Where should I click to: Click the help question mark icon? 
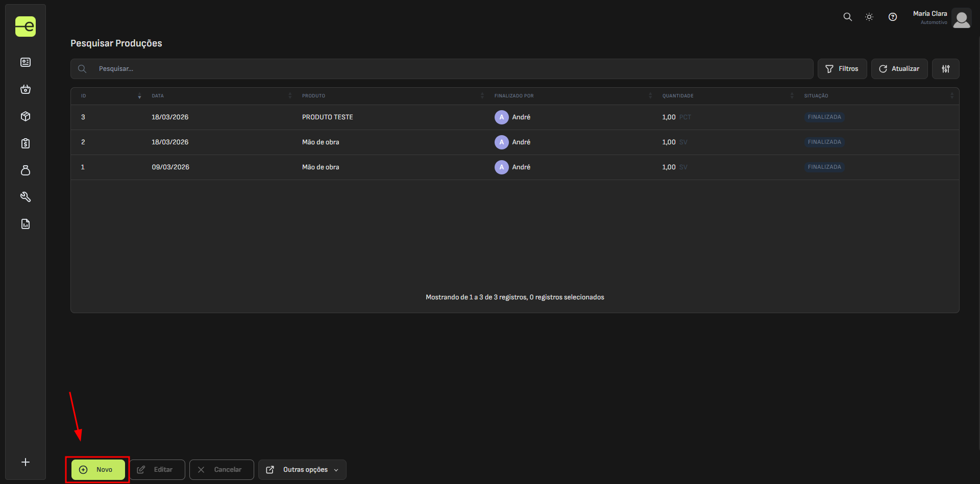(893, 17)
